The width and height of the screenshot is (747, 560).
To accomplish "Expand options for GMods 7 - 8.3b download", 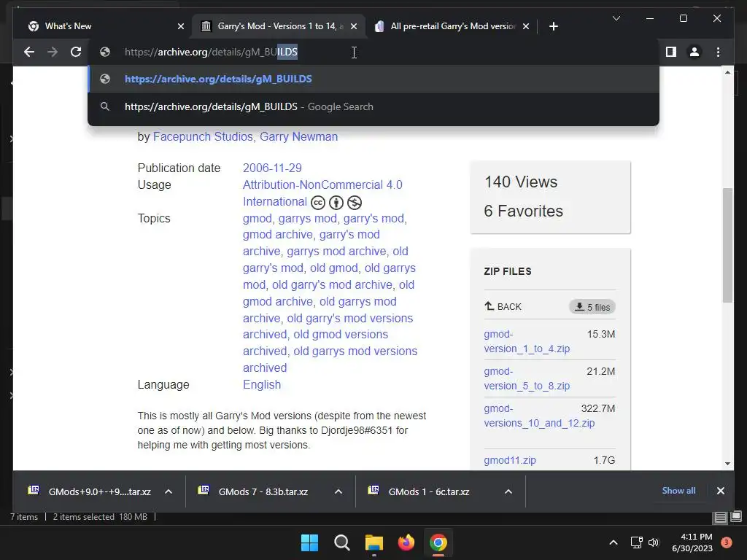I will coord(338,492).
